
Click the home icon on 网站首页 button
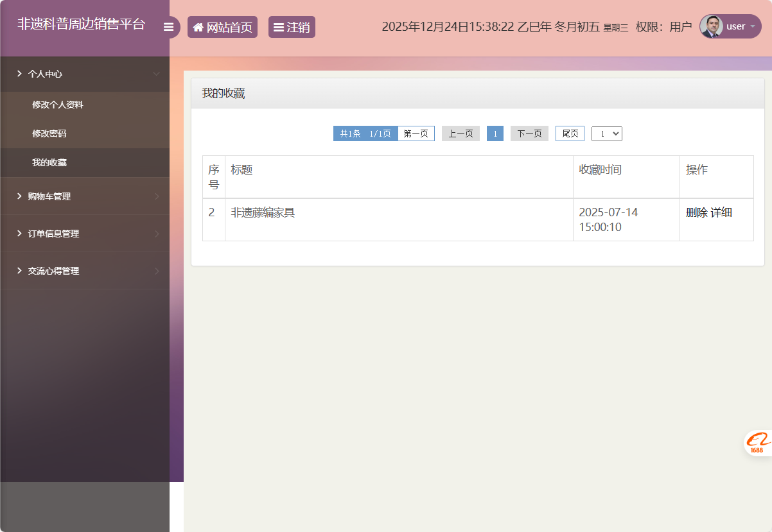[198, 26]
